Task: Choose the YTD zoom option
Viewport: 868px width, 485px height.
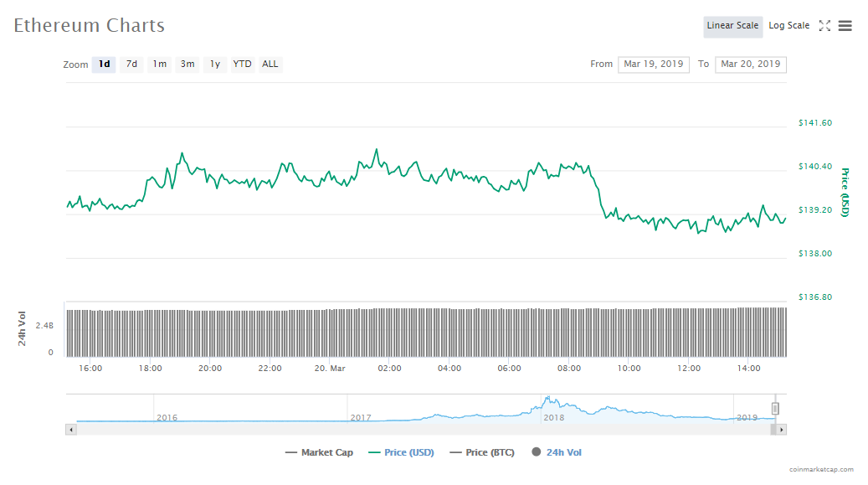Action: 242,64
